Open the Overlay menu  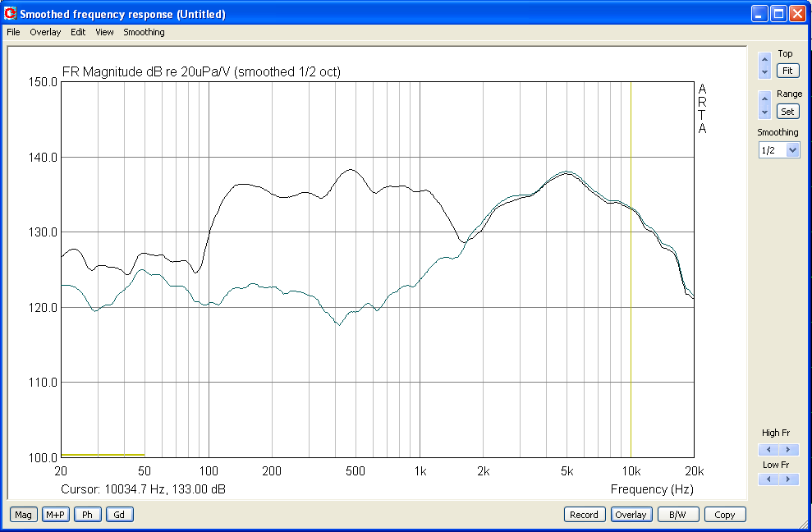45,32
